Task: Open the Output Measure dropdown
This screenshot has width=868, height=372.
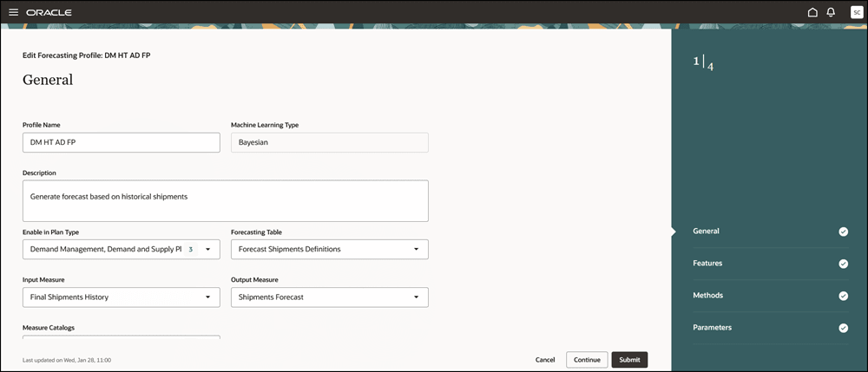Action: [329, 297]
